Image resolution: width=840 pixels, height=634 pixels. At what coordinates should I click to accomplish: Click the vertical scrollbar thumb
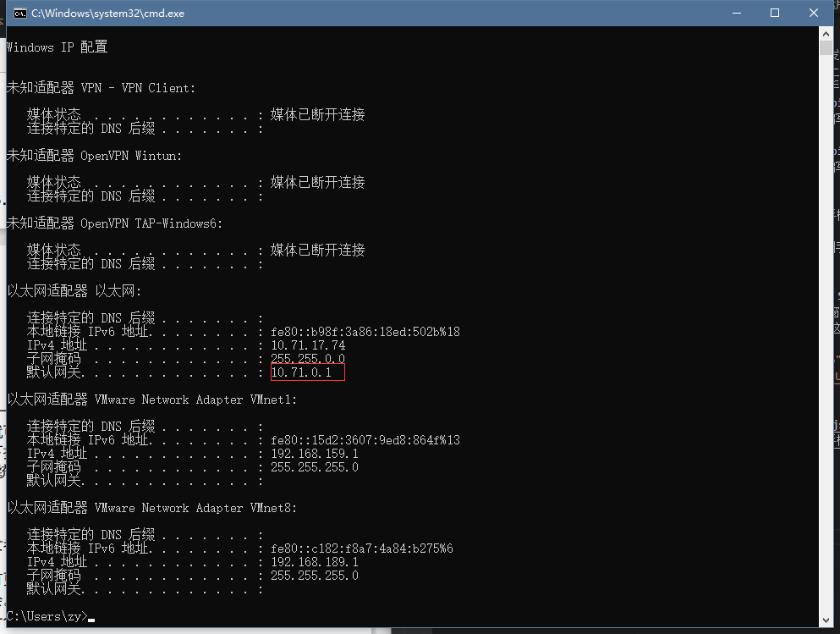tap(826, 48)
